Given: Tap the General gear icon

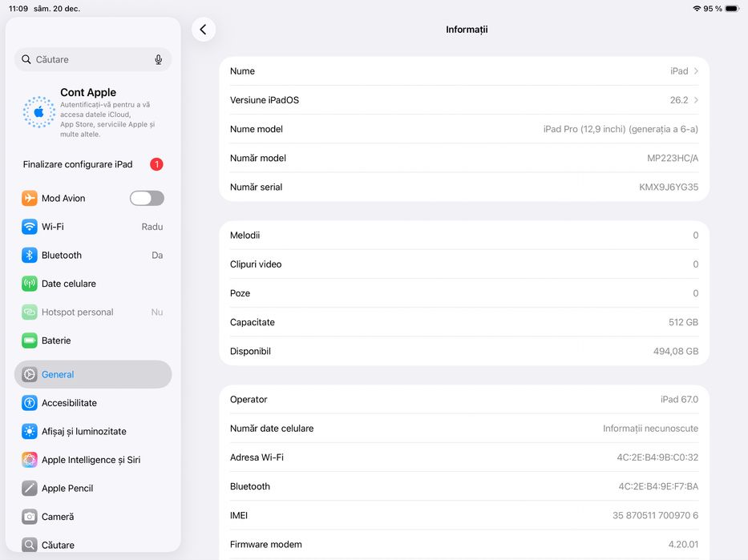Looking at the screenshot, I should [29, 375].
